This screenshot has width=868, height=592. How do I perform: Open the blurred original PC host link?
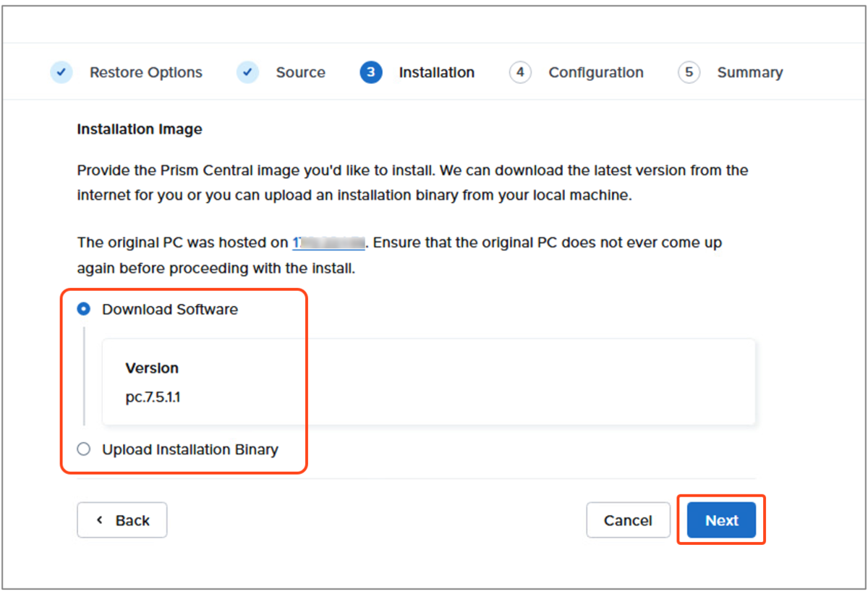pos(328,242)
